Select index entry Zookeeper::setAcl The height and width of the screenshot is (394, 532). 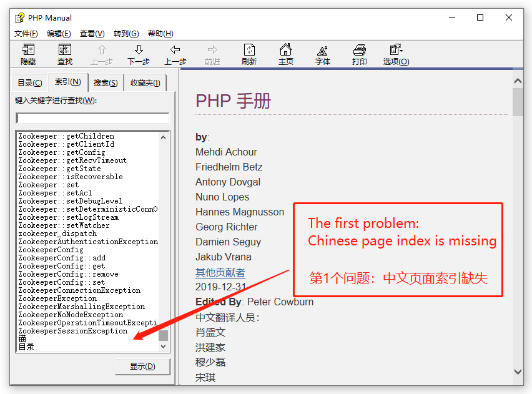(55, 193)
